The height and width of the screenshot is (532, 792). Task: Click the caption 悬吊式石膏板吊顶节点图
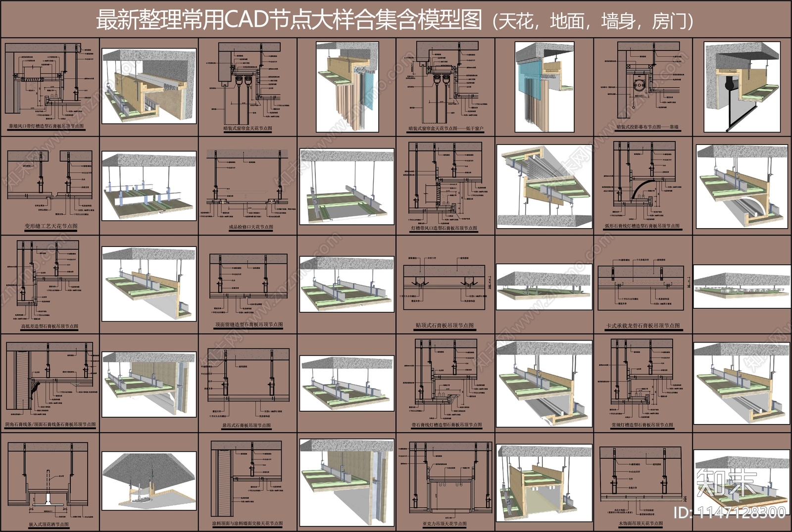click(247, 426)
